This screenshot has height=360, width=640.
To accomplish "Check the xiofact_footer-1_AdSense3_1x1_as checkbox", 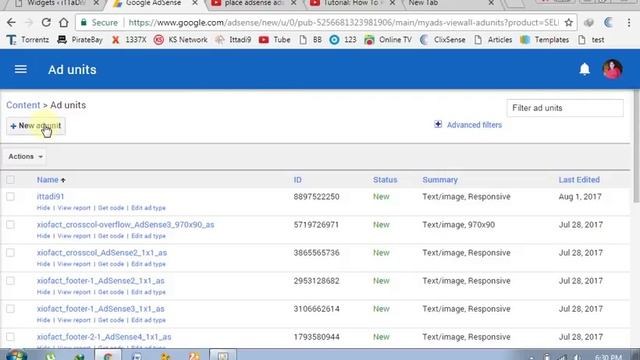I will tap(10, 309).
